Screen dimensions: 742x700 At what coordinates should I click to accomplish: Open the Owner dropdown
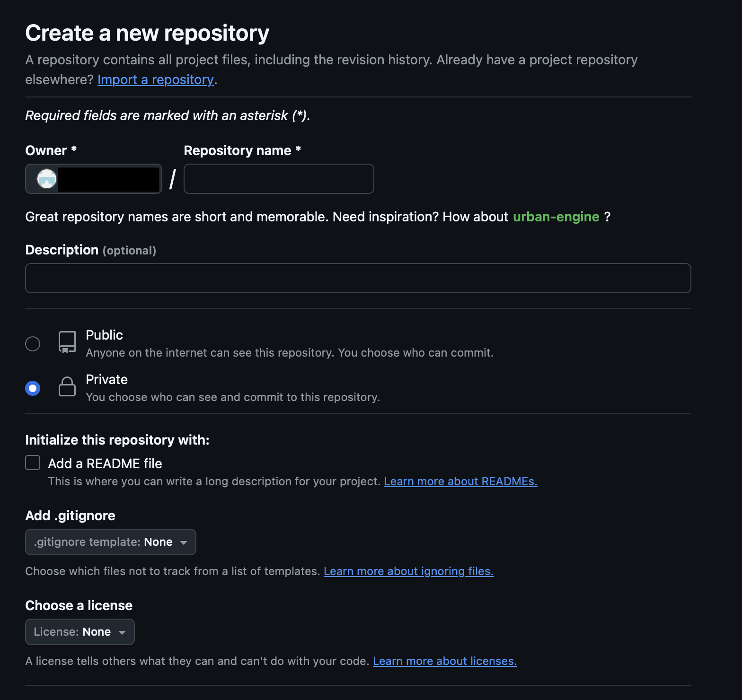[x=94, y=179]
